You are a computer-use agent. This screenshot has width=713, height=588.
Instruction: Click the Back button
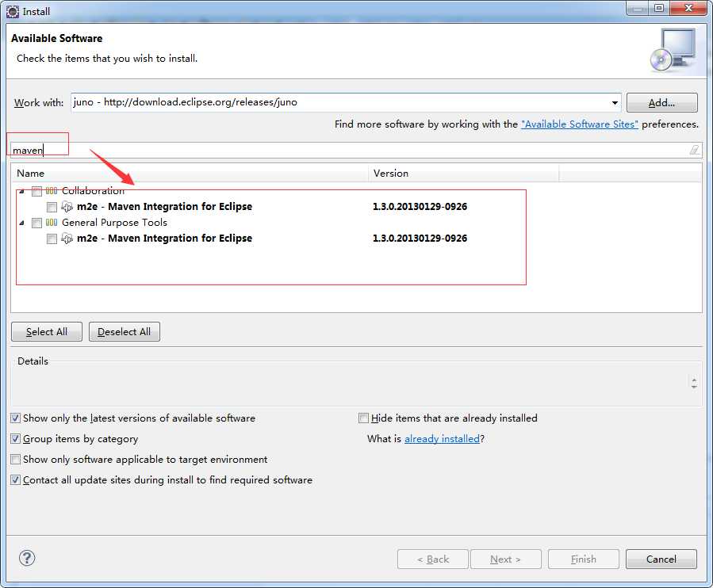coord(433,559)
